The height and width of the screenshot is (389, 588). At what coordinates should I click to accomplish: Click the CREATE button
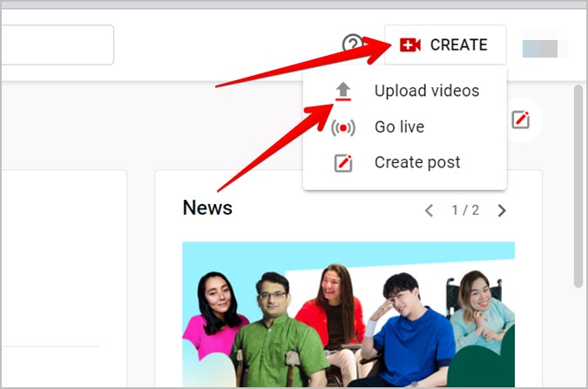tap(445, 45)
